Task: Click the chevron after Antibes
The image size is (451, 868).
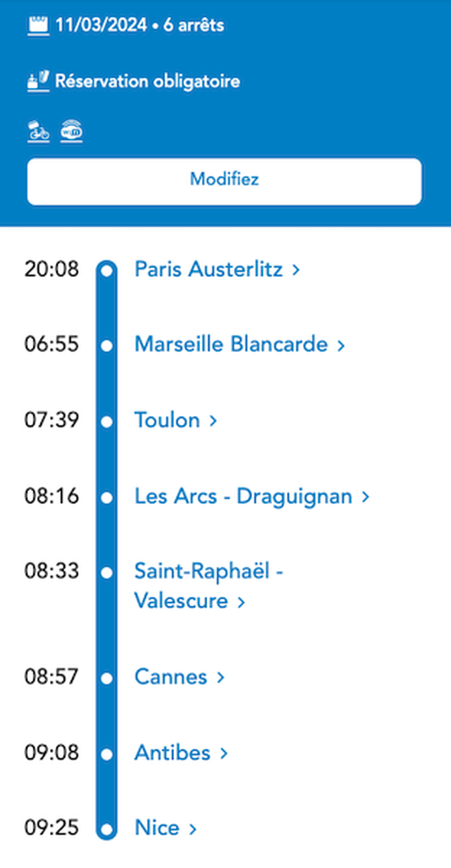Action: pyautogui.click(x=223, y=753)
